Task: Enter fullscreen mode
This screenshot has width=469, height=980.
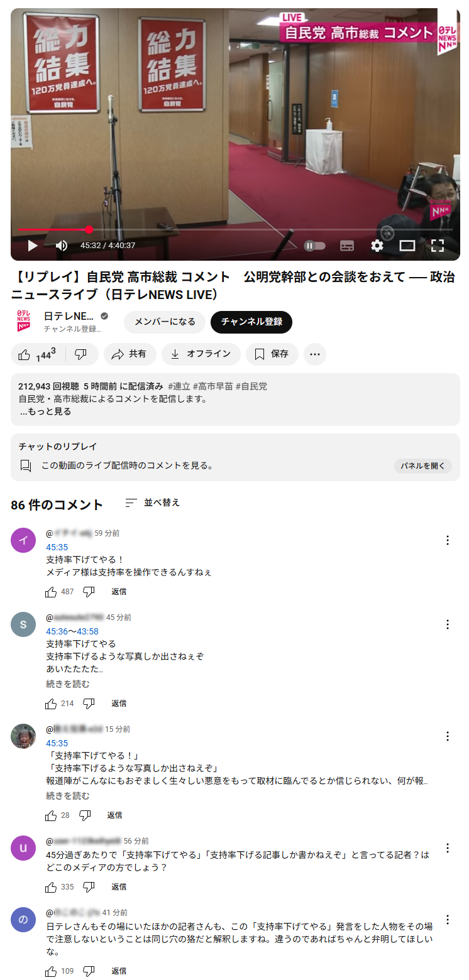Action: click(x=438, y=246)
